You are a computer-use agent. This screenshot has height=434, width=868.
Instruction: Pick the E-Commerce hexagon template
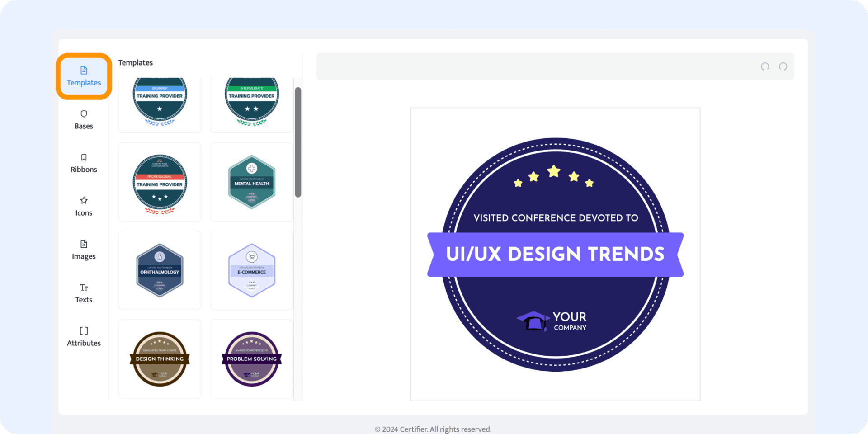coord(252,270)
